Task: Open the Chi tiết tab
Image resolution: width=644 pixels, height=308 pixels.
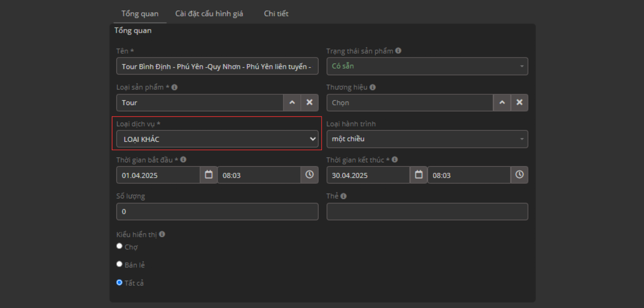Action: click(276, 14)
